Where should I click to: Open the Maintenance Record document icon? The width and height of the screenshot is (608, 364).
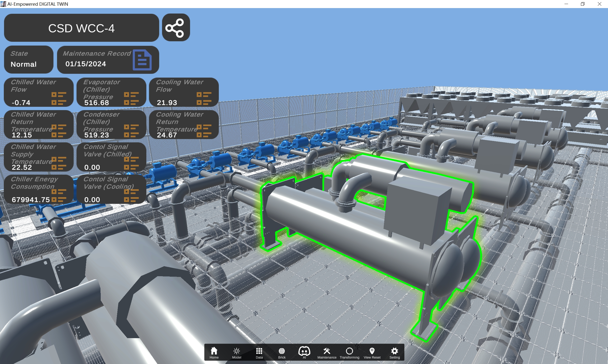click(x=142, y=60)
